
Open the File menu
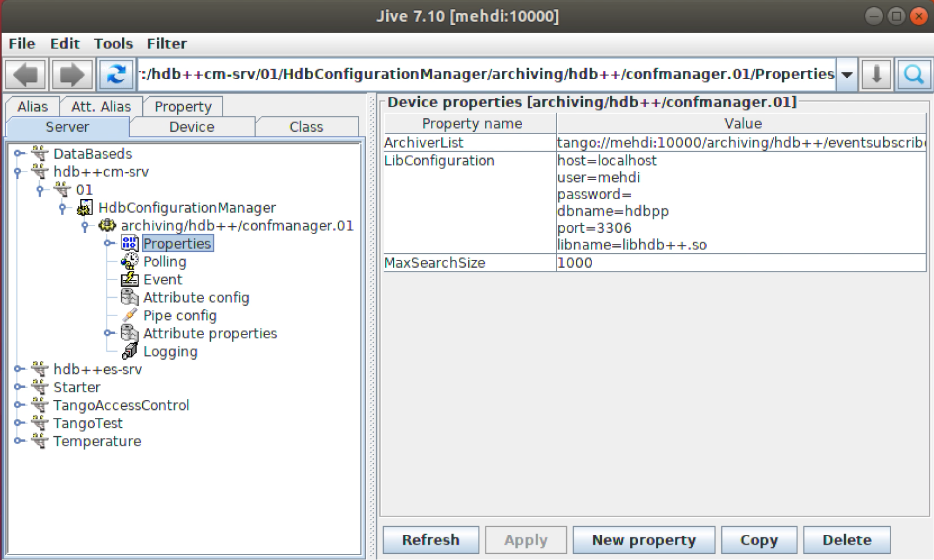(21, 44)
